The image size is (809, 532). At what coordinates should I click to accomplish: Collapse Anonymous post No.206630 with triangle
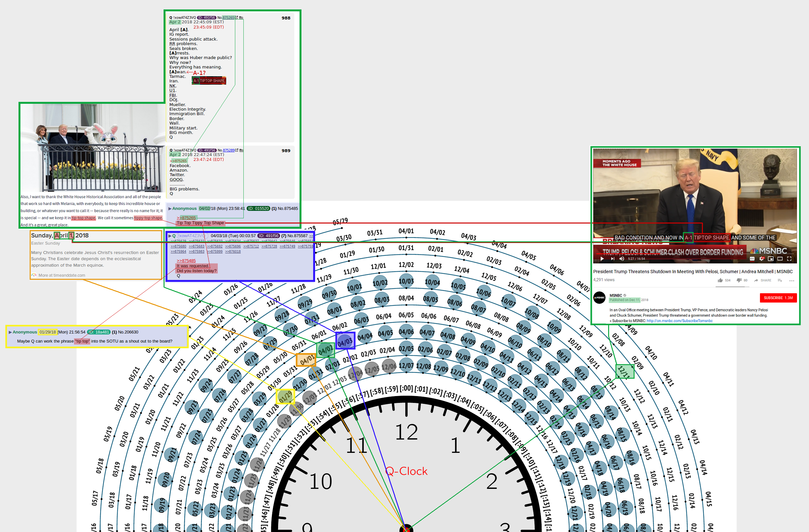click(x=10, y=332)
